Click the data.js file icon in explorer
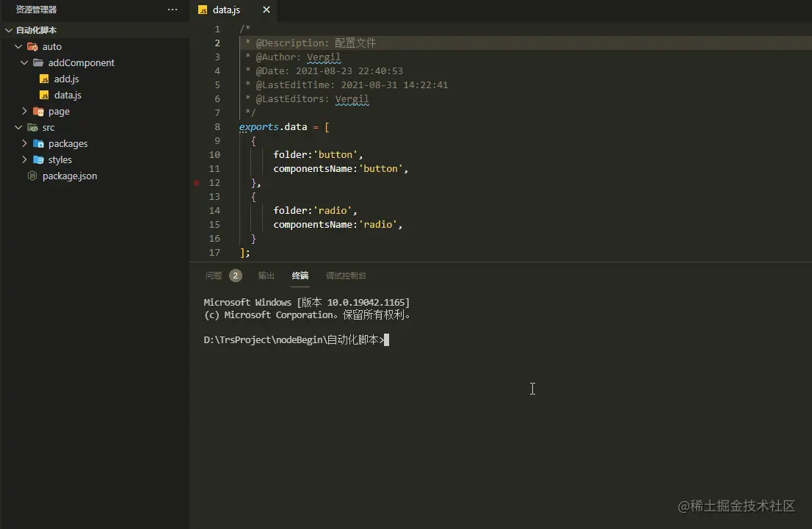Screen dimensions: 812x529 click(x=44, y=96)
